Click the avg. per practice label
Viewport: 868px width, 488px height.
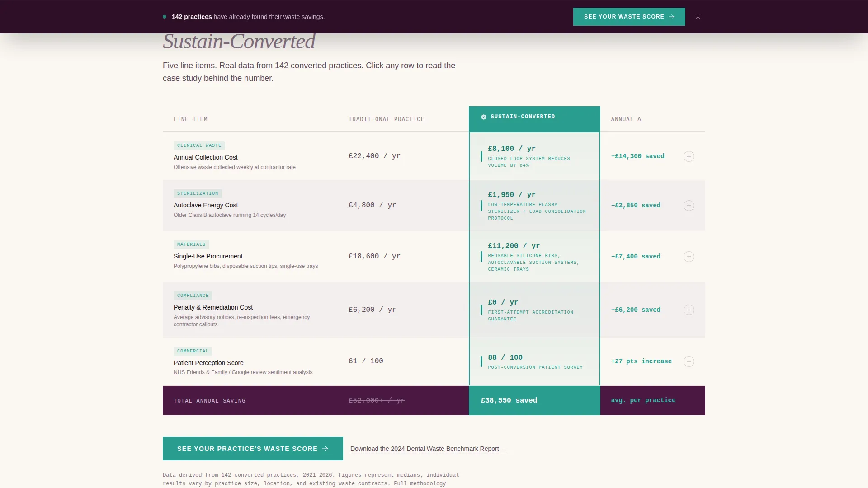click(643, 400)
